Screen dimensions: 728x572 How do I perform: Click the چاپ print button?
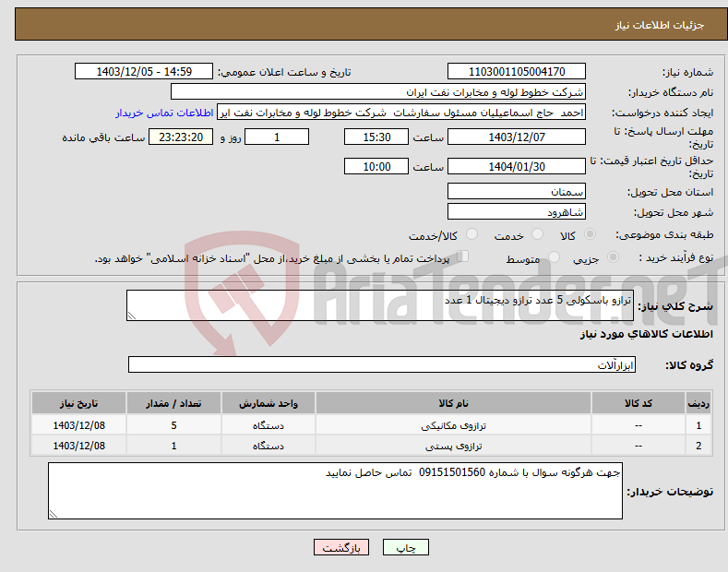click(x=406, y=547)
